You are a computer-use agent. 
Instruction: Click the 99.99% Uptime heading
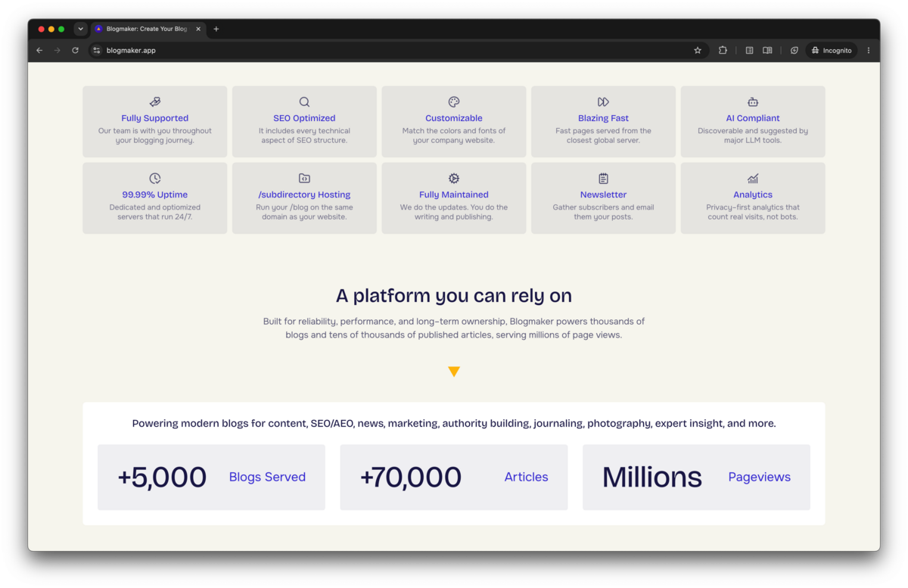tap(155, 194)
